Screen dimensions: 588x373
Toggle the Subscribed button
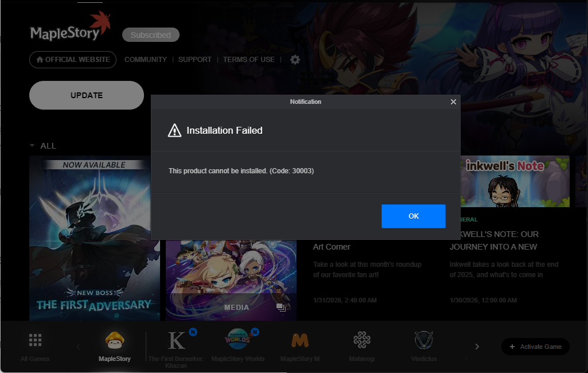[x=150, y=35]
